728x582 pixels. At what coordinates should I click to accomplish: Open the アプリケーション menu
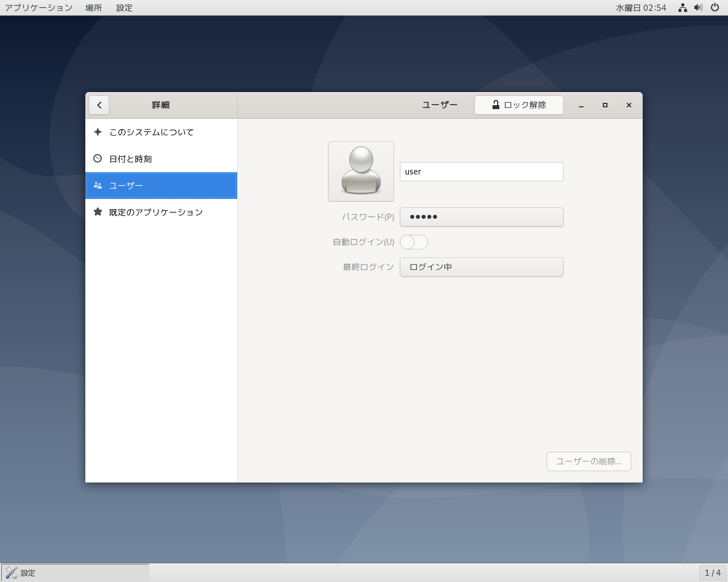(x=39, y=8)
